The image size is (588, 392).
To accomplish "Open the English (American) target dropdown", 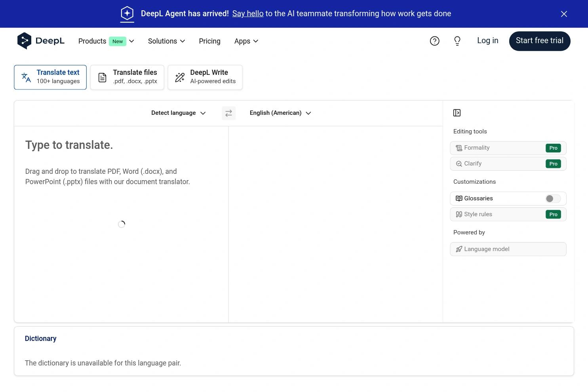I will (x=280, y=113).
